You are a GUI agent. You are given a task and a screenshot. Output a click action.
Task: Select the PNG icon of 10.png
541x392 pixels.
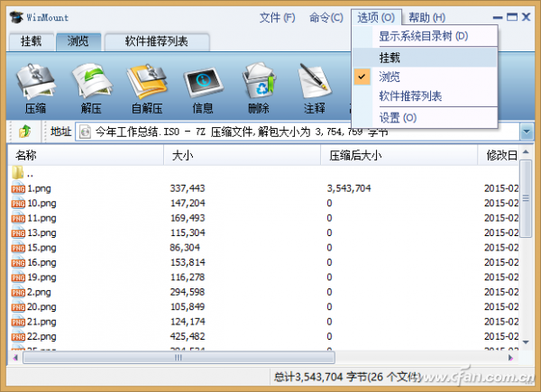tap(18, 203)
